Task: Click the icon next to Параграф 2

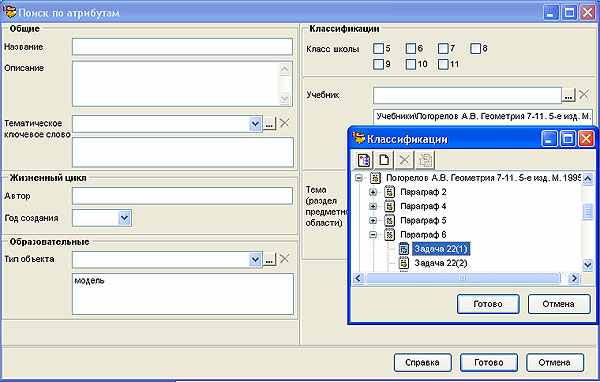Action: [390, 192]
